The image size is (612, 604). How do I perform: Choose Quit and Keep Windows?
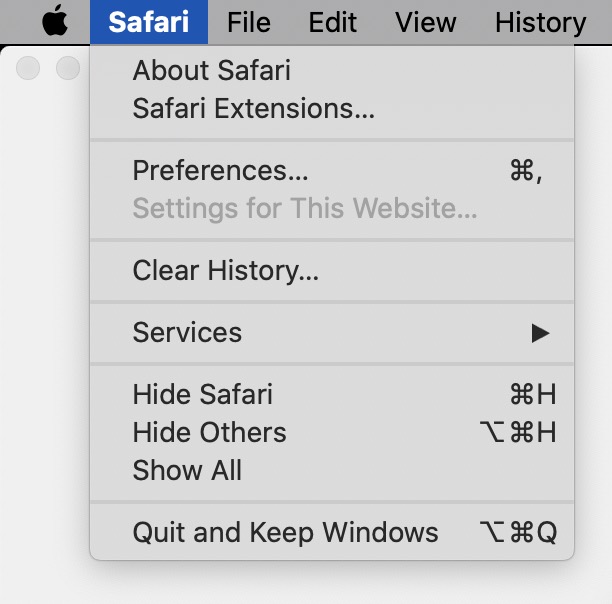coord(285,533)
